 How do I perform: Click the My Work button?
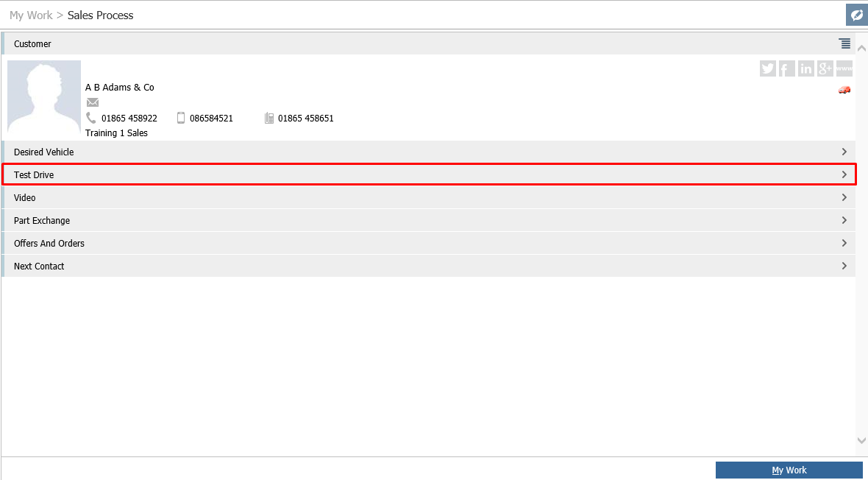(x=789, y=470)
